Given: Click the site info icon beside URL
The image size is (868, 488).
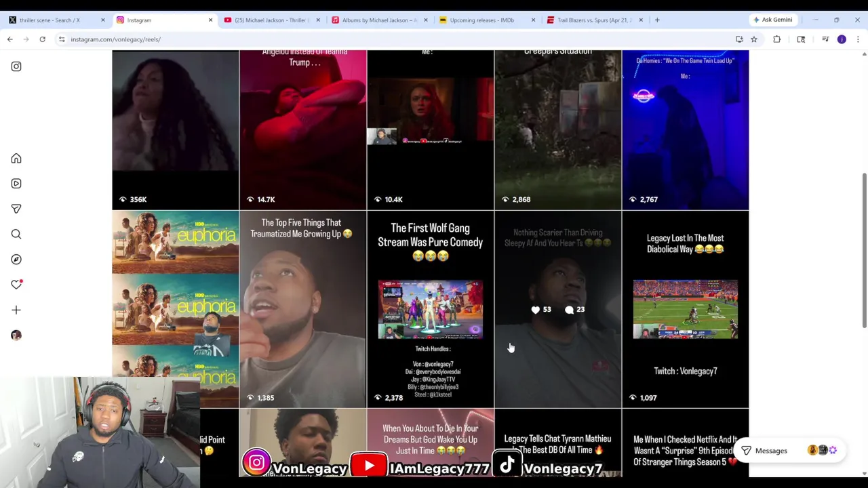Looking at the screenshot, I should pos(62,39).
